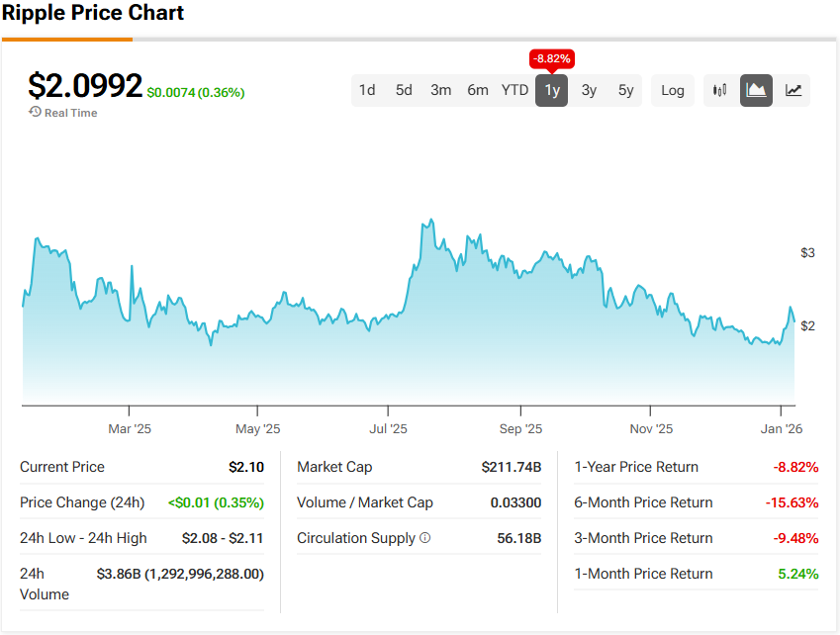Select the area chart type

click(757, 90)
